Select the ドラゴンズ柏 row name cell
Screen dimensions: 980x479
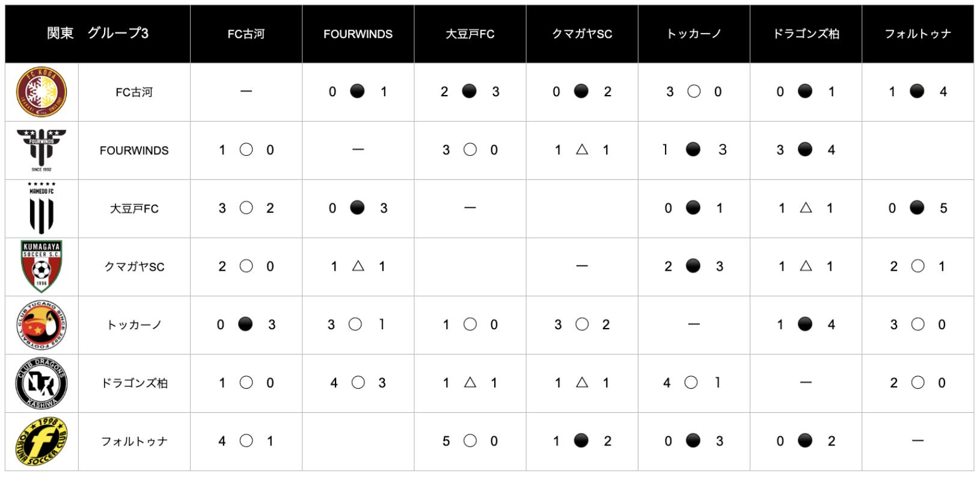point(134,383)
